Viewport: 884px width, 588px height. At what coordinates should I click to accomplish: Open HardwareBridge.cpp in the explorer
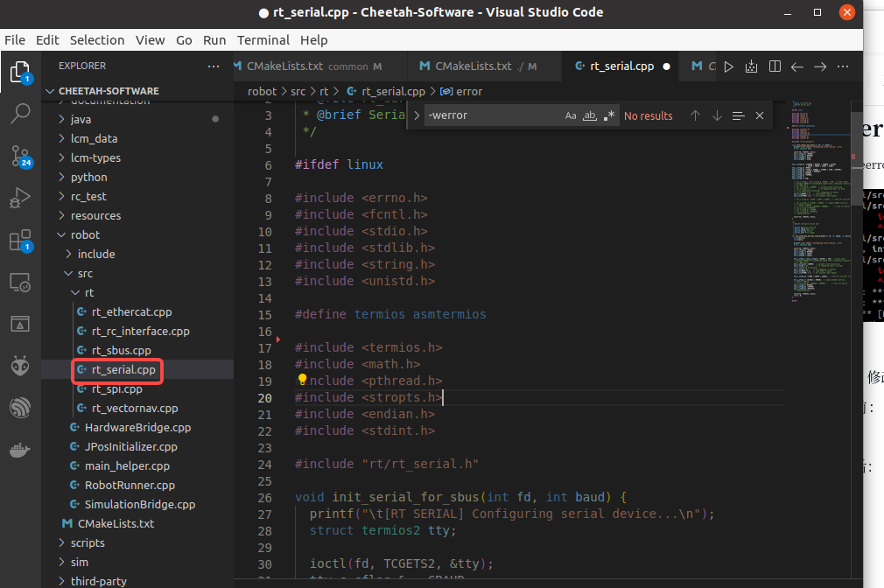coord(137,427)
